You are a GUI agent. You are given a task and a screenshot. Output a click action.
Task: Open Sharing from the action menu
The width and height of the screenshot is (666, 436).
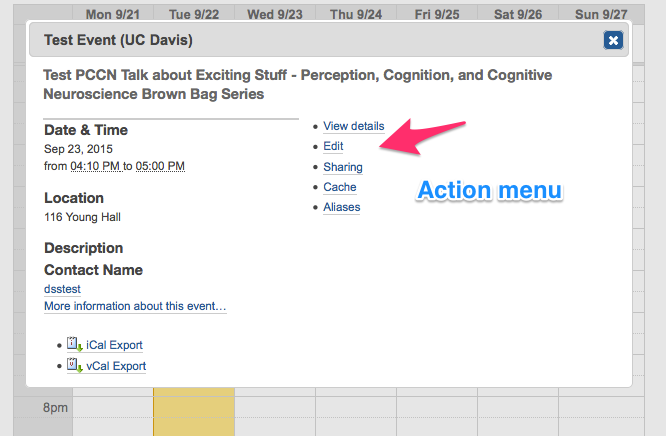(343, 167)
